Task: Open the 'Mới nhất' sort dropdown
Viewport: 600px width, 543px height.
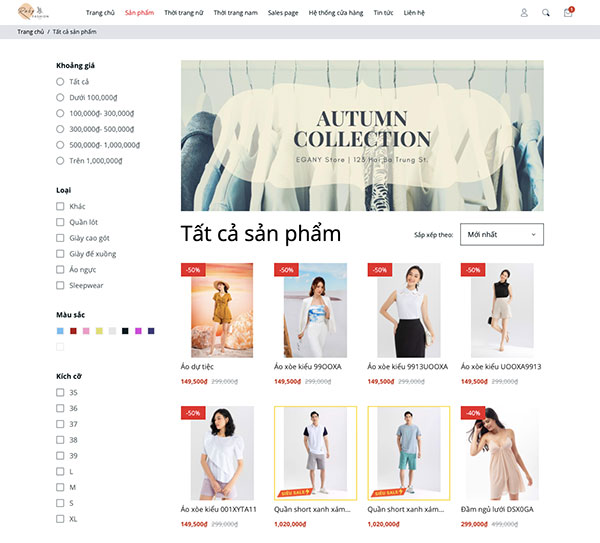Action: pos(502,235)
